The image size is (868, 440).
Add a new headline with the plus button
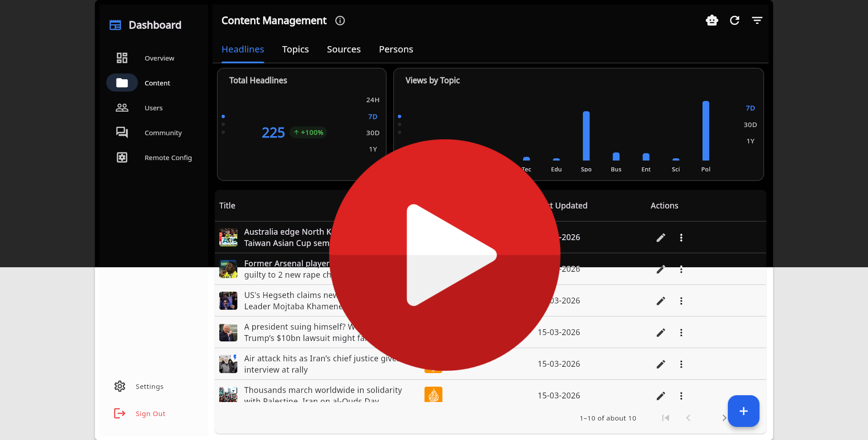744,411
